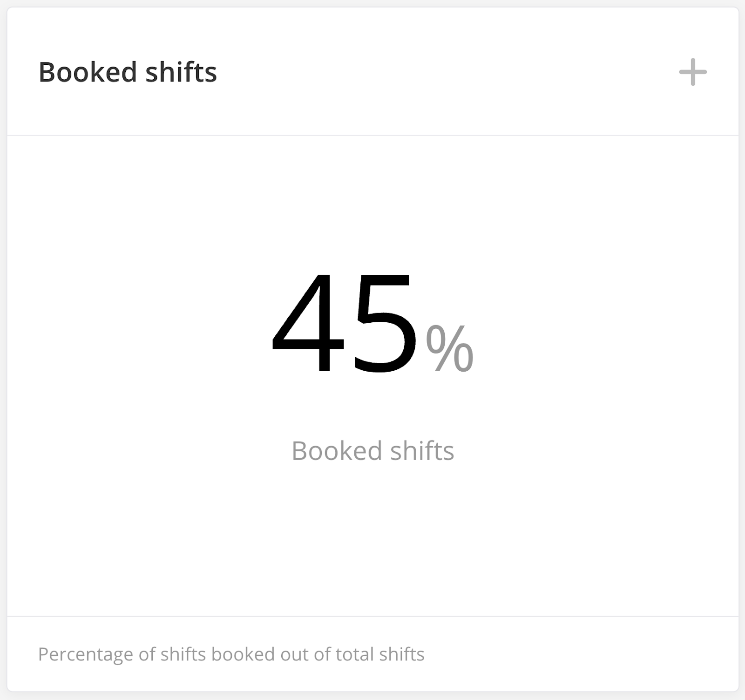Click empty header space between title and plus
Image resolution: width=745 pixels, height=700 pixels.
tap(442, 72)
